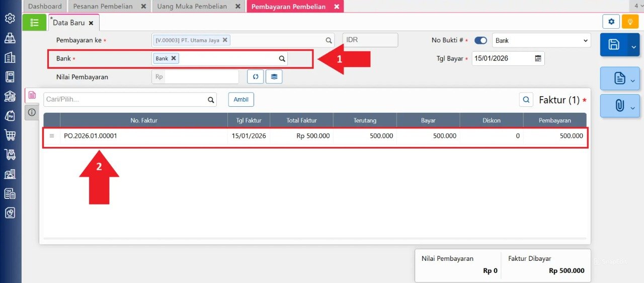Click the document template icon button
The width and height of the screenshot is (644, 283).
tap(620, 79)
